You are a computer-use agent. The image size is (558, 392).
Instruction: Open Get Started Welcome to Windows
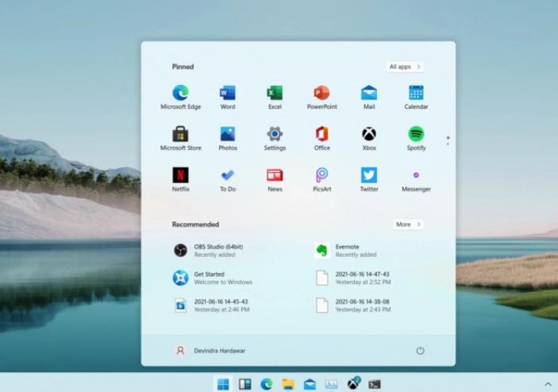click(213, 278)
